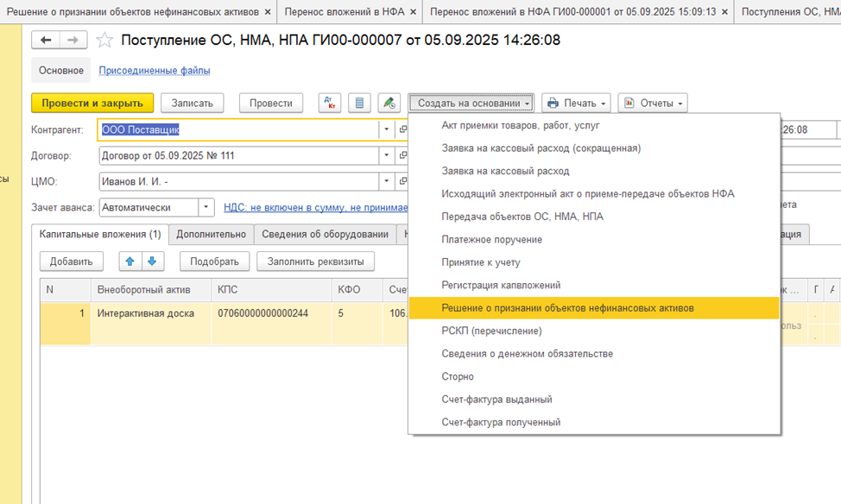Expand the ЦМО dropdown arrow
The image size is (841, 504).
pos(386,181)
